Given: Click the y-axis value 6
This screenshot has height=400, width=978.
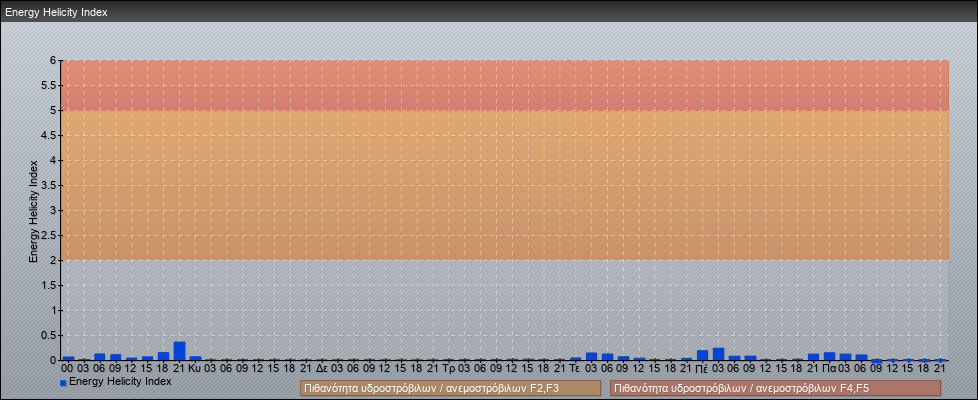Looking at the screenshot, I should [53, 61].
